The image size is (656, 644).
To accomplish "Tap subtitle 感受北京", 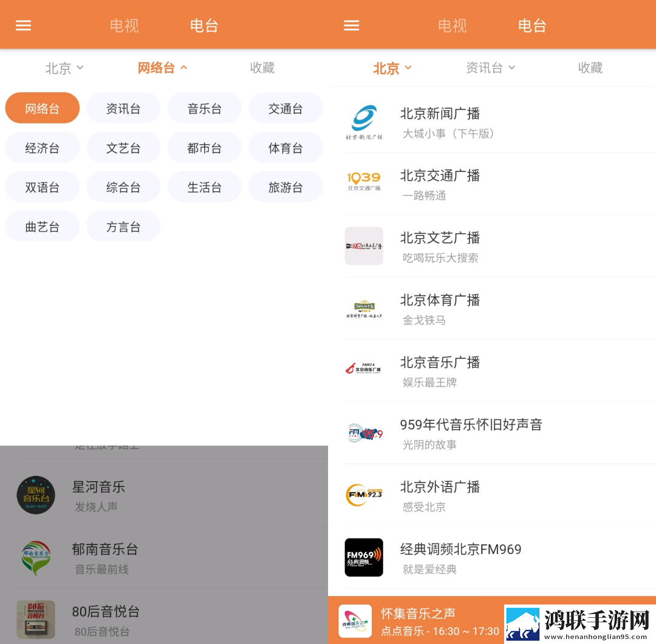I will [424, 507].
